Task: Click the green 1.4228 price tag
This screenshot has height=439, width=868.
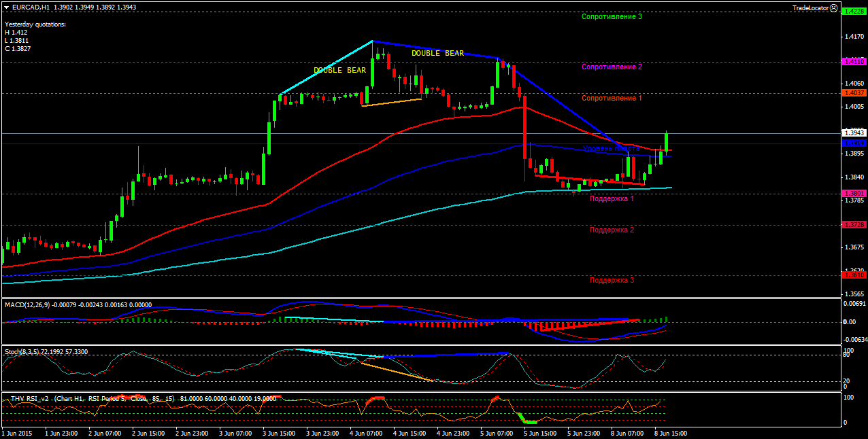Action: (x=854, y=11)
